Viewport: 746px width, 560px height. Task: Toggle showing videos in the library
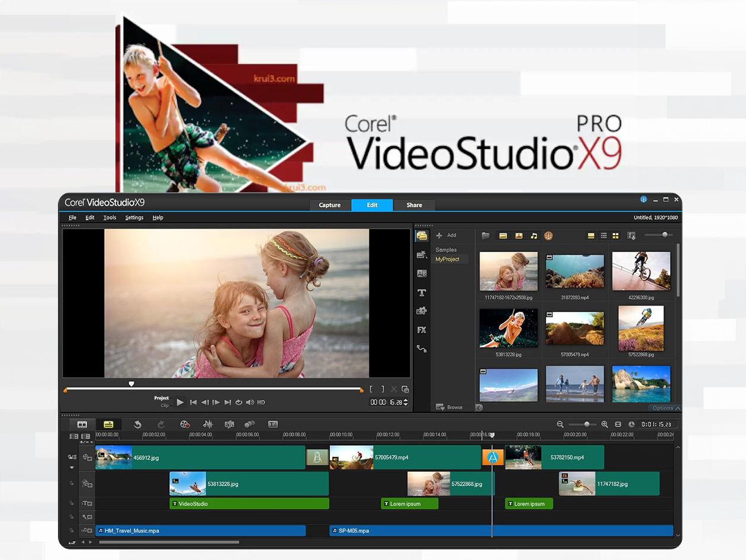coord(503,236)
